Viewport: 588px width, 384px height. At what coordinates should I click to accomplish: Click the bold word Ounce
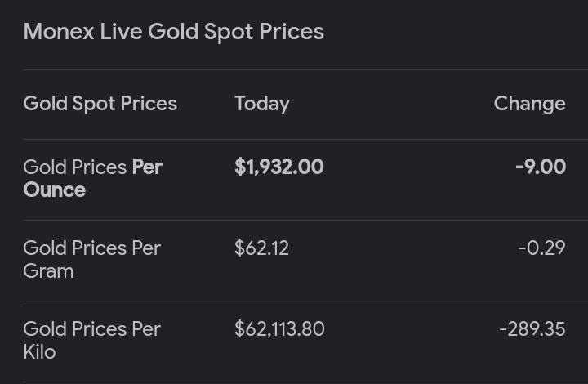click(x=54, y=190)
